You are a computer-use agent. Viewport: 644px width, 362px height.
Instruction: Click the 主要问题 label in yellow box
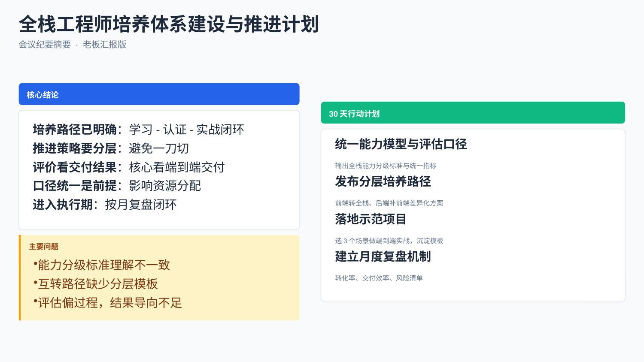pyautogui.click(x=44, y=247)
